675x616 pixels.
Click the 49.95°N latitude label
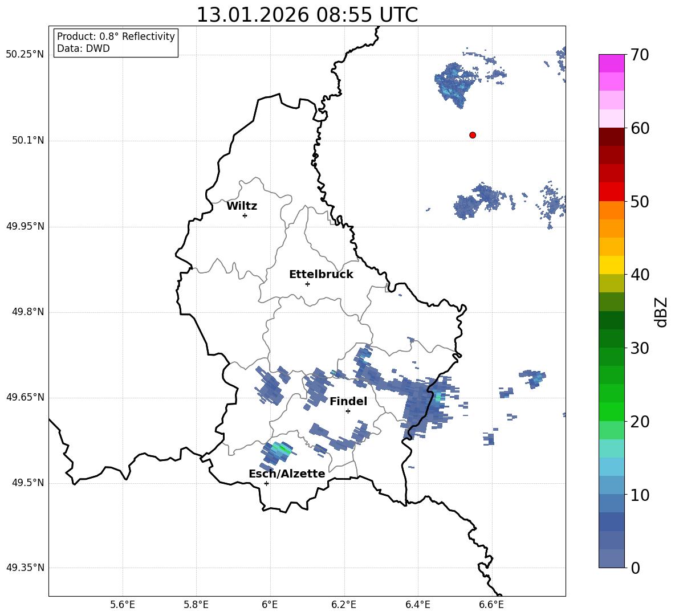pos(25,226)
